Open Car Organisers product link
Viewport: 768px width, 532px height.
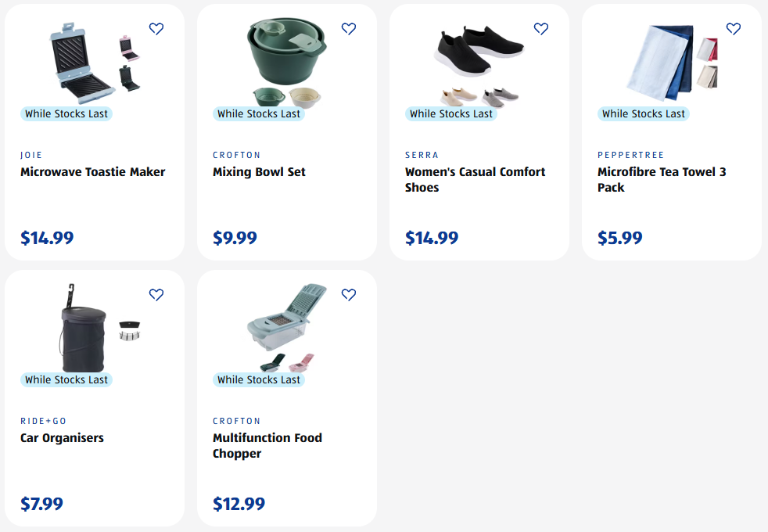click(62, 438)
